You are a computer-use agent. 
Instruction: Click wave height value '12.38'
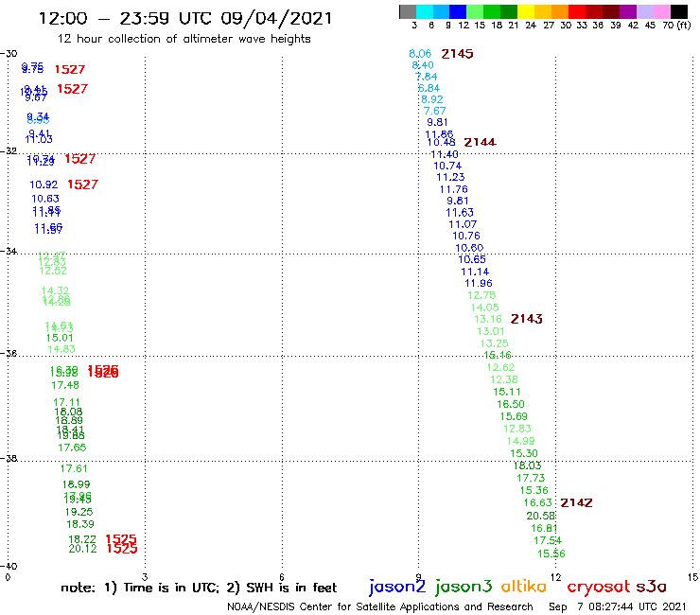[504, 380]
